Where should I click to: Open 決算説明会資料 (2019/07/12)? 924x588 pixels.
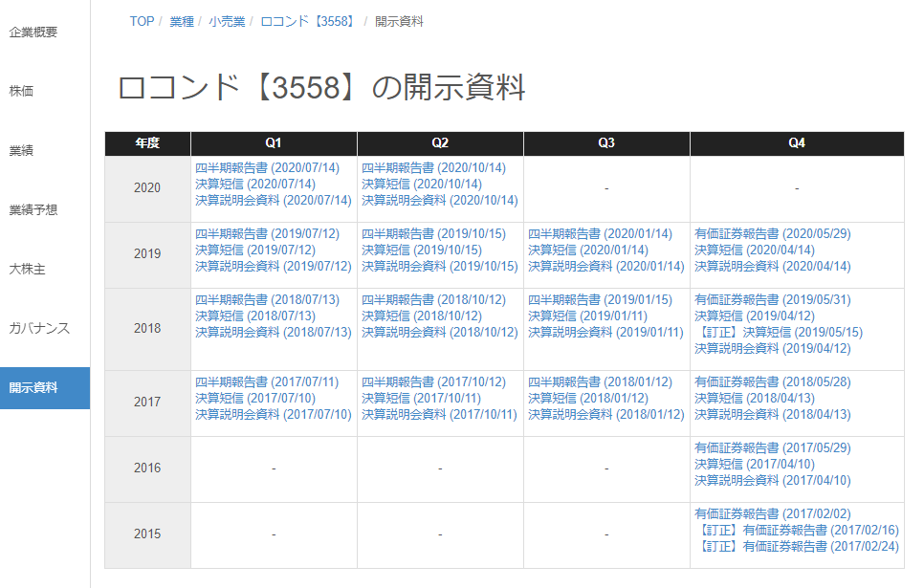[x=273, y=267]
